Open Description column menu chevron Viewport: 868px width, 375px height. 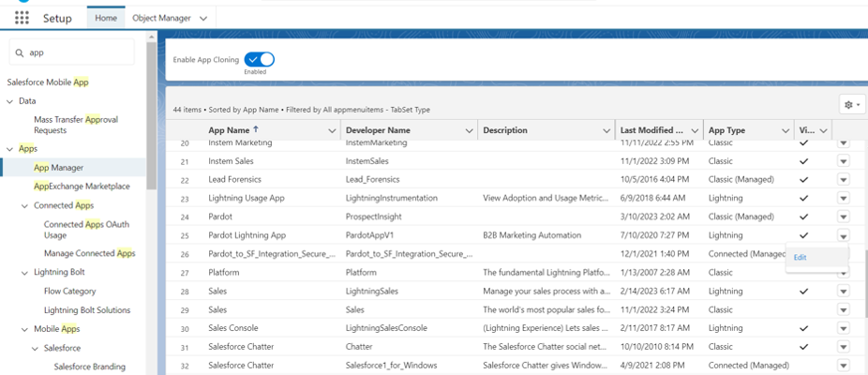coord(606,130)
